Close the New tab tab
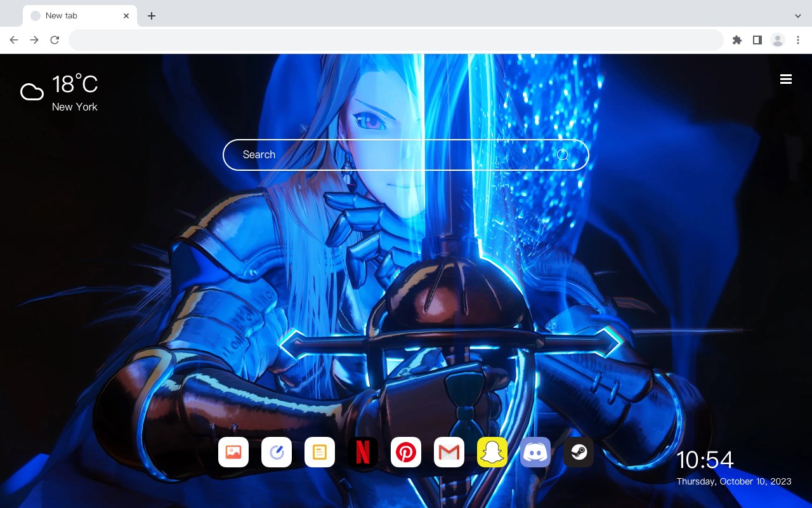 coord(126,16)
